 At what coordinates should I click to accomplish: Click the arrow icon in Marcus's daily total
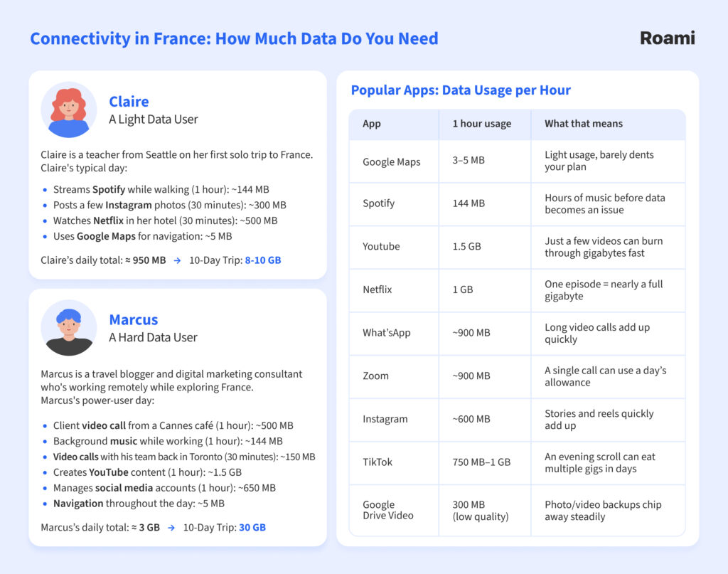[x=171, y=528]
